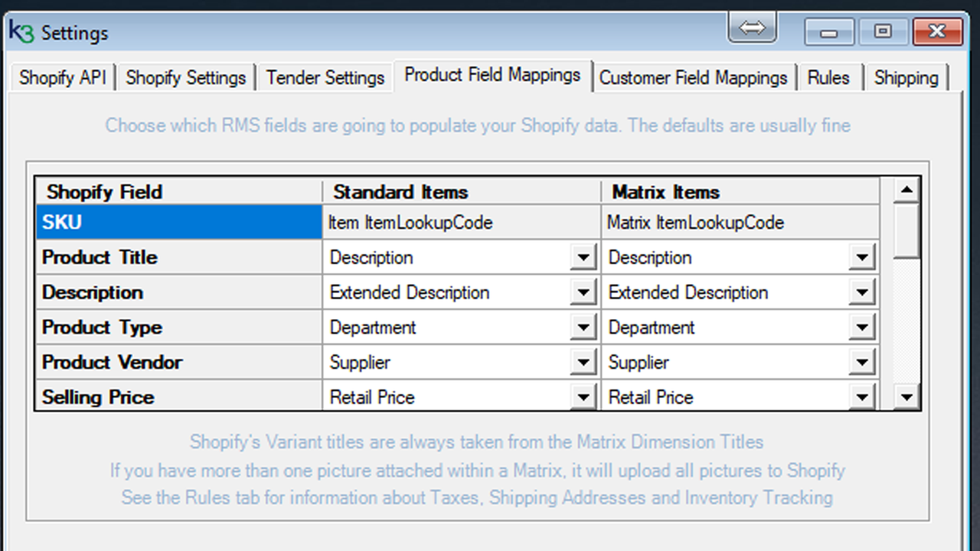
Task: Switch to the Shipping tab
Action: click(x=906, y=77)
